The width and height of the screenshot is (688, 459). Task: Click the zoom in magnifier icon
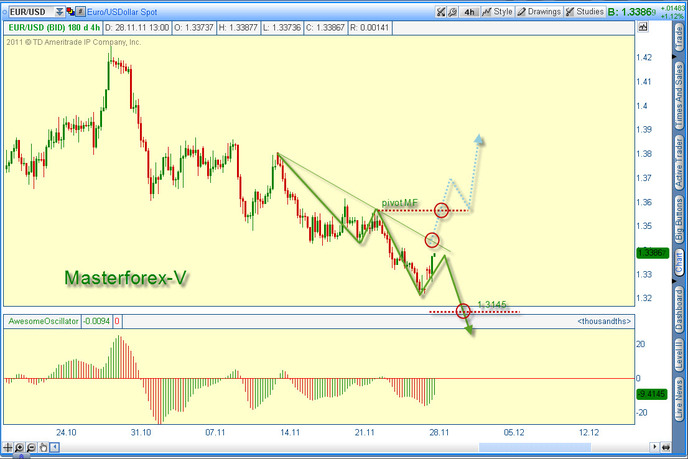pos(19,448)
